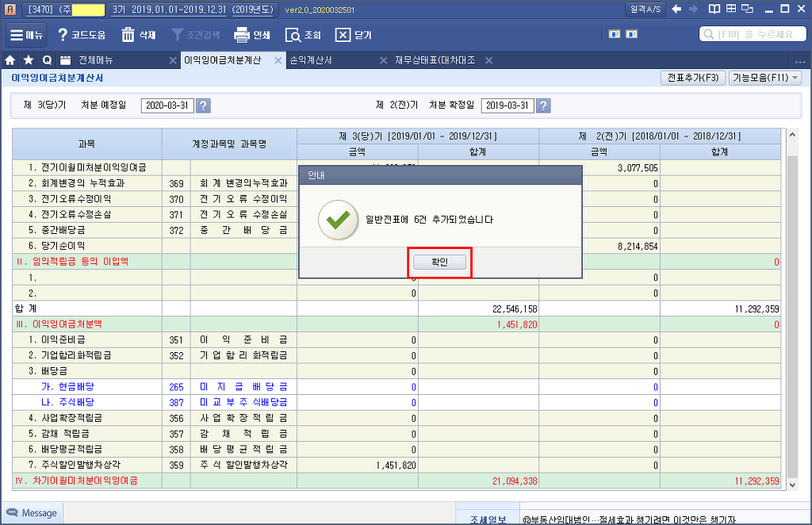Open 코드도움 help
Screen dimensions: 812x525
(82, 35)
